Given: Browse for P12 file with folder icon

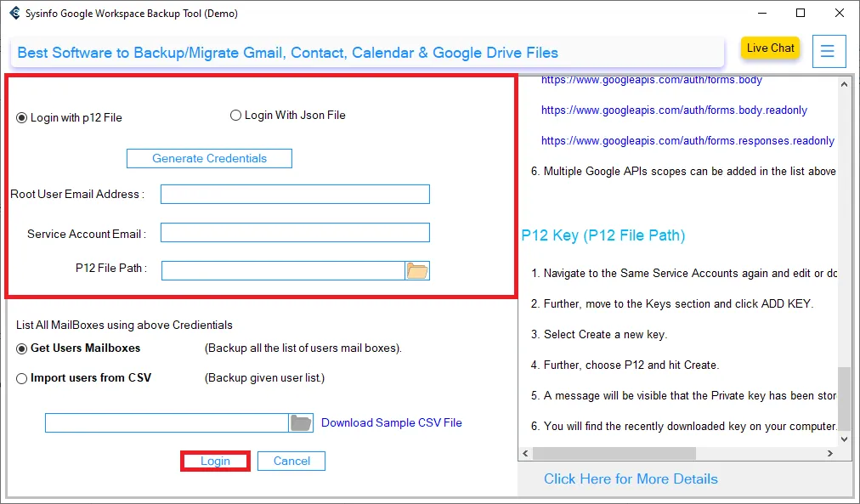Looking at the screenshot, I should tap(417, 271).
